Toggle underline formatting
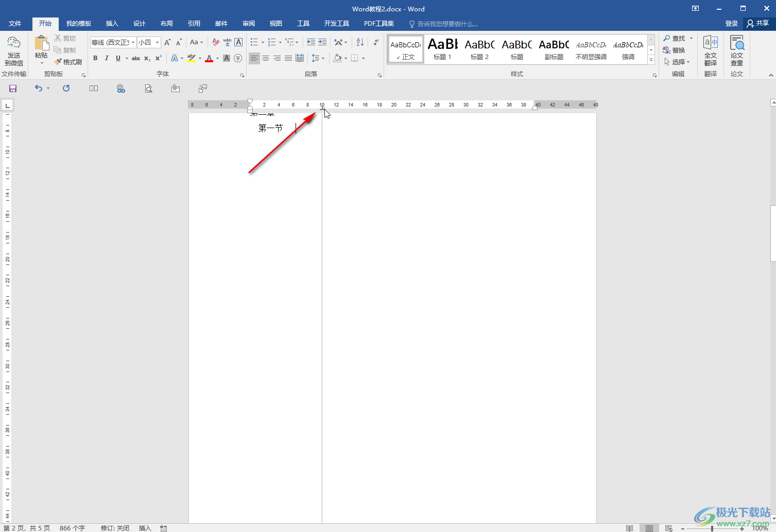The width and height of the screenshot is (776, 532). [x=118, y=58]
